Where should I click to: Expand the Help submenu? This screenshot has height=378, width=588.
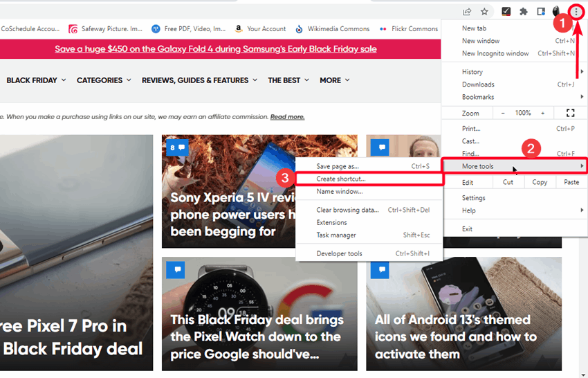point(514,210)
